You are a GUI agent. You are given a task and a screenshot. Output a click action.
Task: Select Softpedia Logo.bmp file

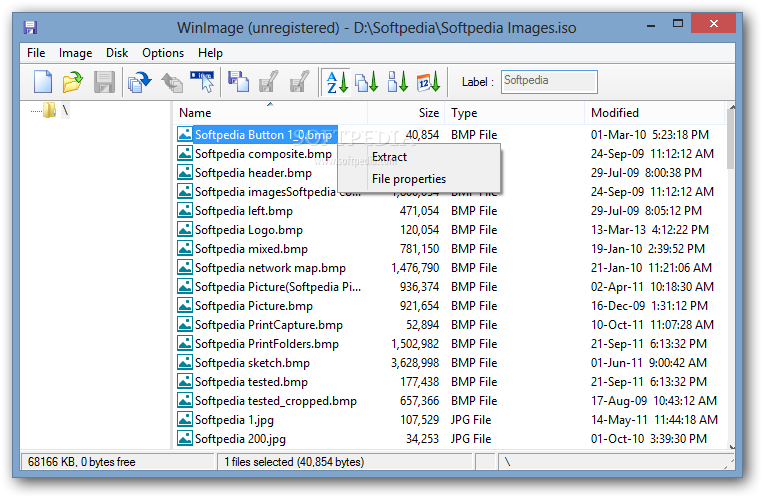(249, 230)
